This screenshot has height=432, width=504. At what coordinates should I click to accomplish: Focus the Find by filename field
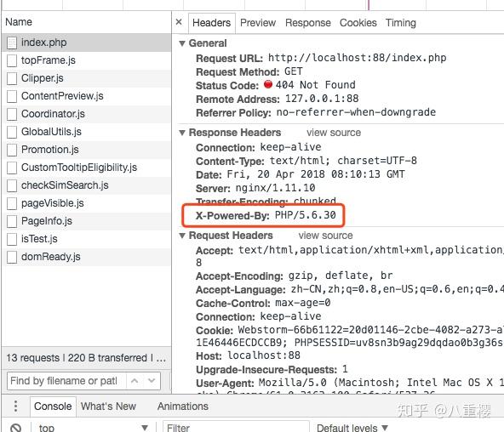point(67,381)
